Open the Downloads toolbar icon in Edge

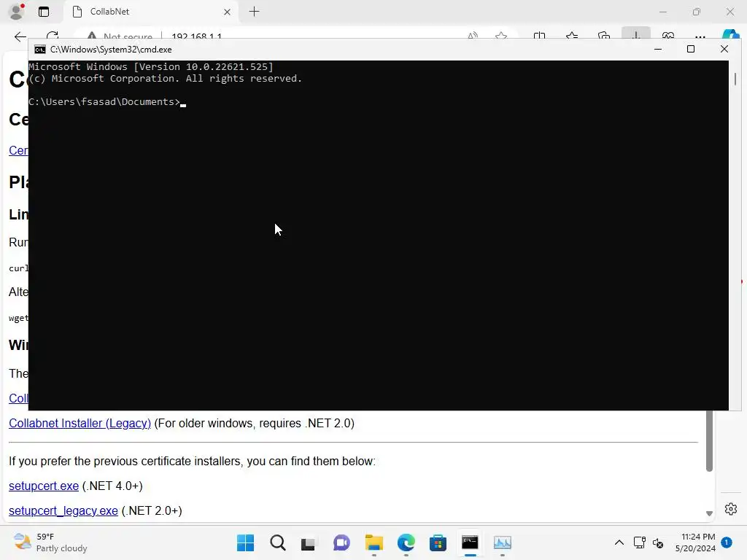pyautogui.click(x=635, y=36)
